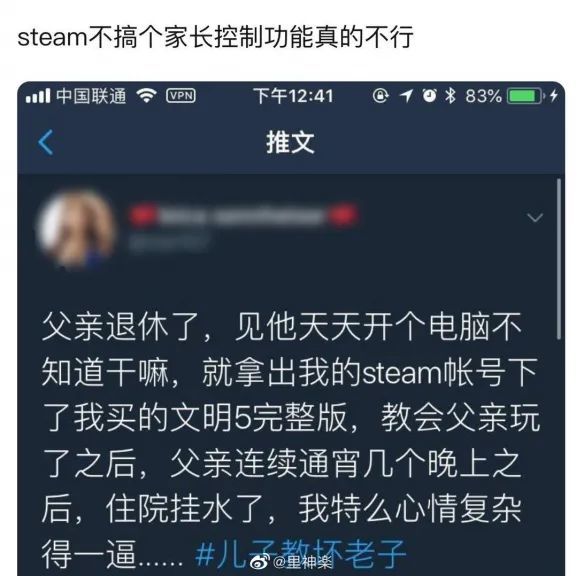The width and height of the screenshot is (584, 576).
Task: Click the blurred account display name
Action: coord(244,215)
